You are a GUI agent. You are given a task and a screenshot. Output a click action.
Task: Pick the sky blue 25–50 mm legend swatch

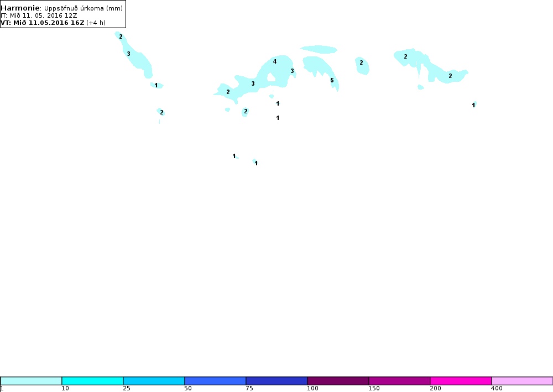click(154, 381)
